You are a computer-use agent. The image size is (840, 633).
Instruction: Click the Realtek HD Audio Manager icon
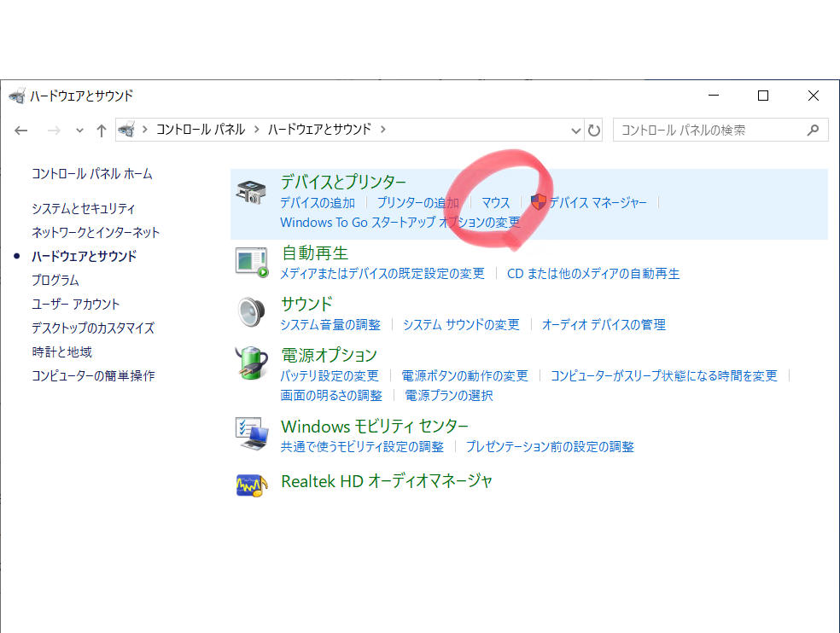(252, 484)
